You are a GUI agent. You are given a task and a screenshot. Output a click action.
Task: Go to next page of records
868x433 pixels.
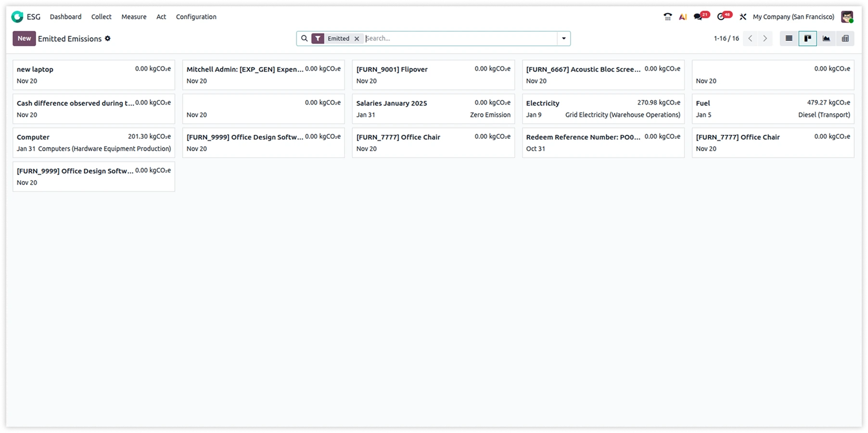tap(765, 39)
